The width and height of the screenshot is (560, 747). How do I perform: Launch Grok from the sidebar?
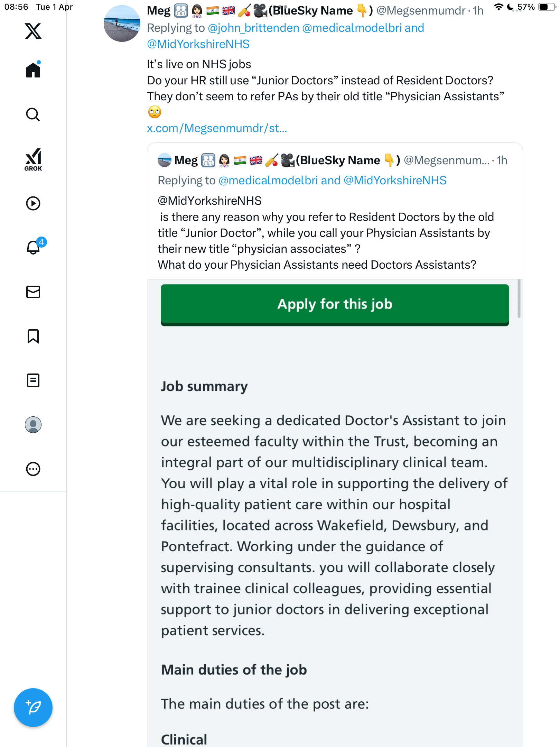click(x=33, y=159)
